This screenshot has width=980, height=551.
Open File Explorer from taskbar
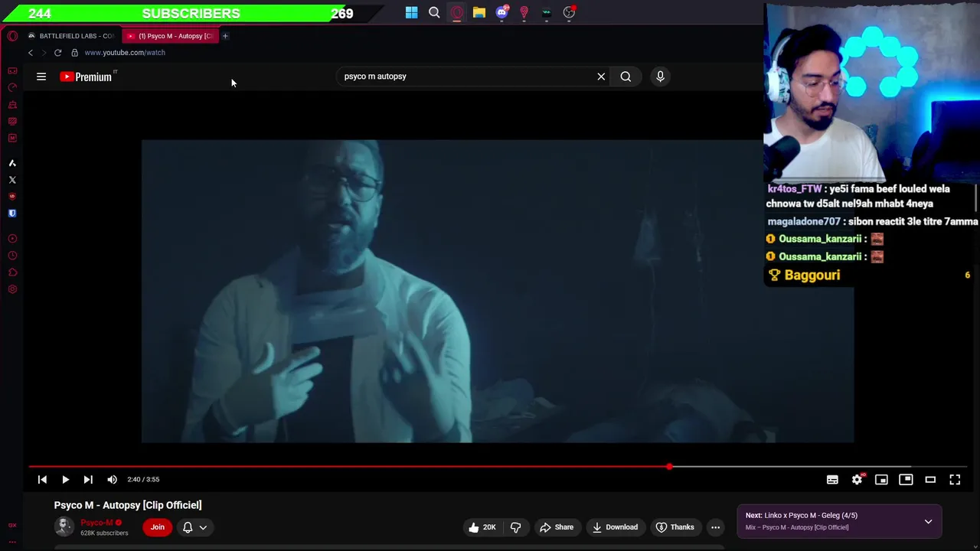pos(479,12)
